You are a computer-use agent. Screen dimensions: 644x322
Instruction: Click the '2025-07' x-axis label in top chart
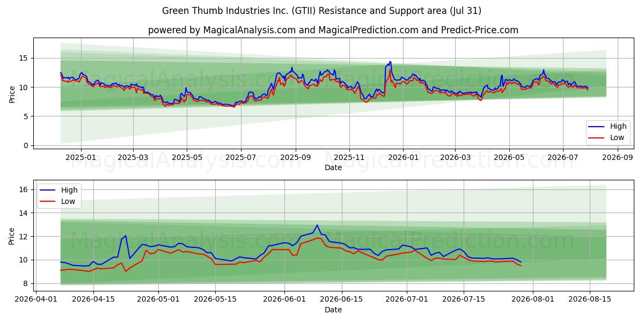coord(240,158)
